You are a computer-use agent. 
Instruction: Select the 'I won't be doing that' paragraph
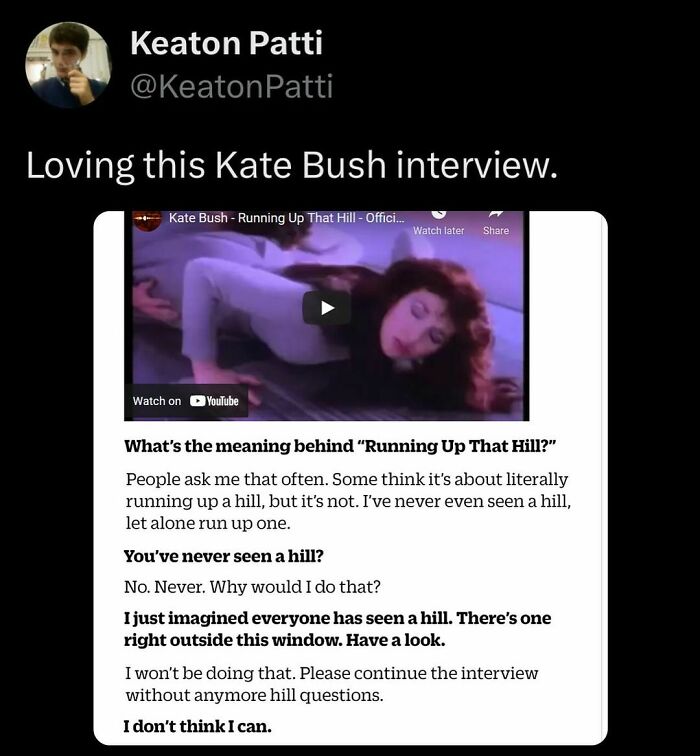331,684
